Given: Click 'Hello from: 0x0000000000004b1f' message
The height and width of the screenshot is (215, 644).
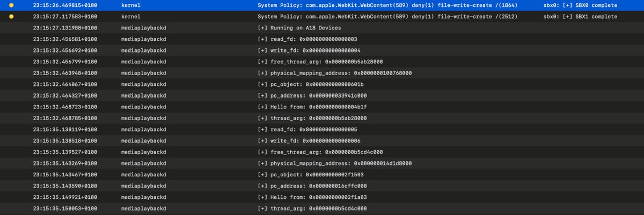Looking at the screenshot, I should [x=312, y=107].
